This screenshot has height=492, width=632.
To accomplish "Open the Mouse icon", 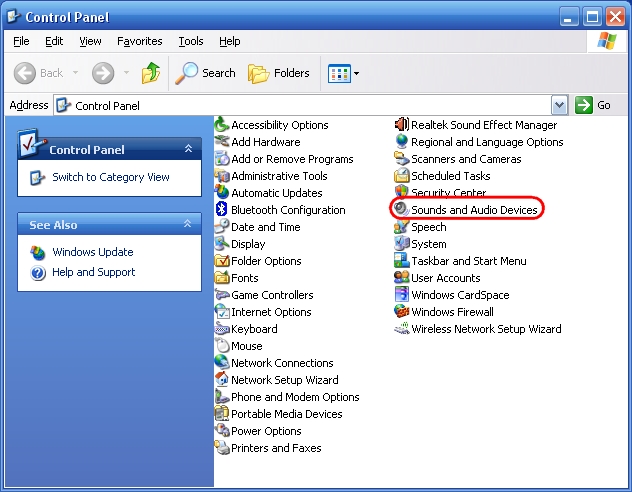I will point(222,346).
